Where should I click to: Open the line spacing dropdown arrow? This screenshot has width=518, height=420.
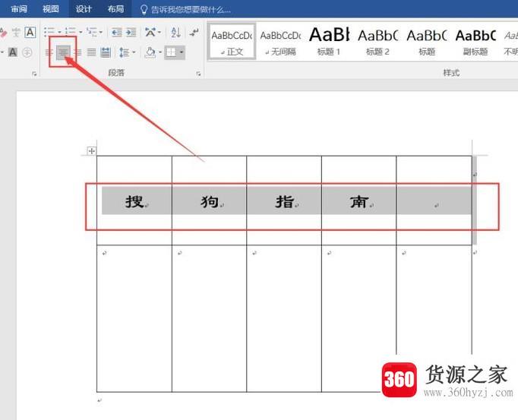tap(134, 52)
